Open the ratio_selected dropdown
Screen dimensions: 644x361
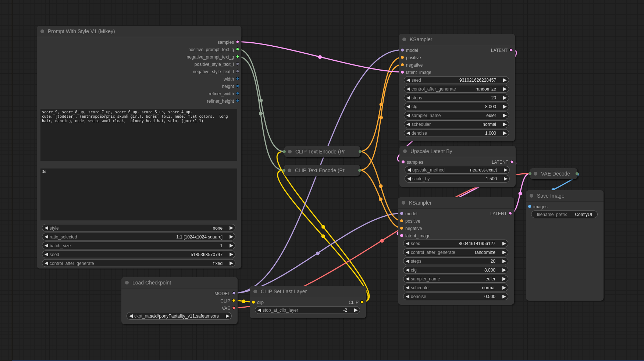click(139, 237)
